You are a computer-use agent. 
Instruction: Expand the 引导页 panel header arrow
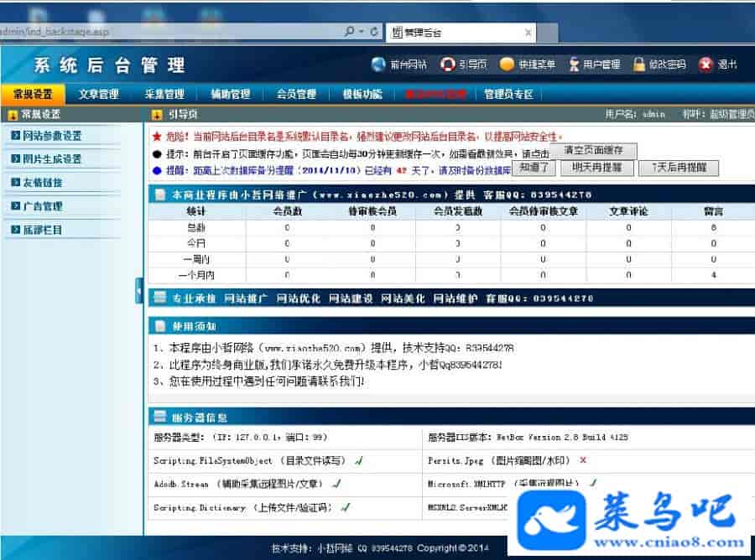(157, 115)
